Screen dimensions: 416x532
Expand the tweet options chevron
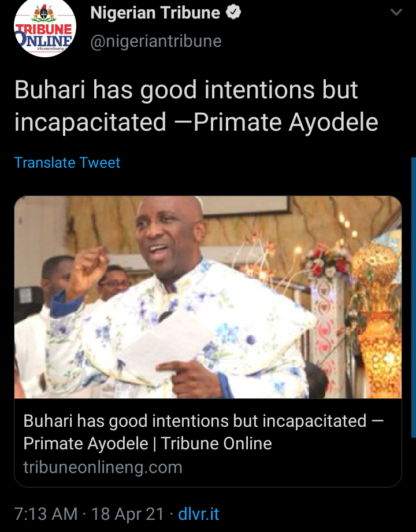(396, 13)
